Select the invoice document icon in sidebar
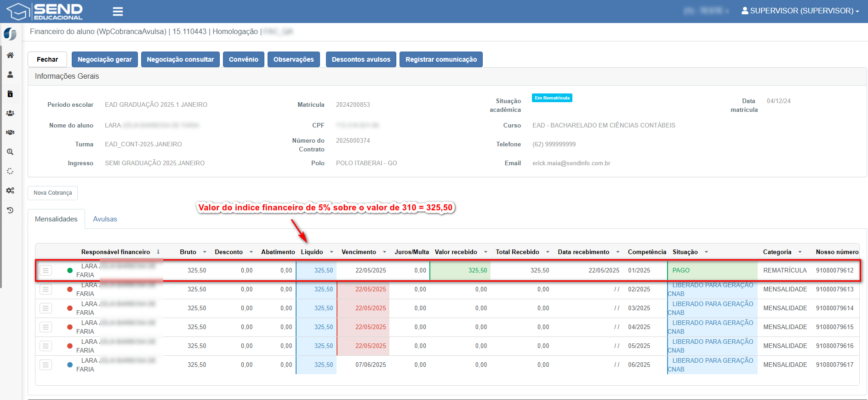The width and height of the screenshot is (868, 400). pos(10,94)
